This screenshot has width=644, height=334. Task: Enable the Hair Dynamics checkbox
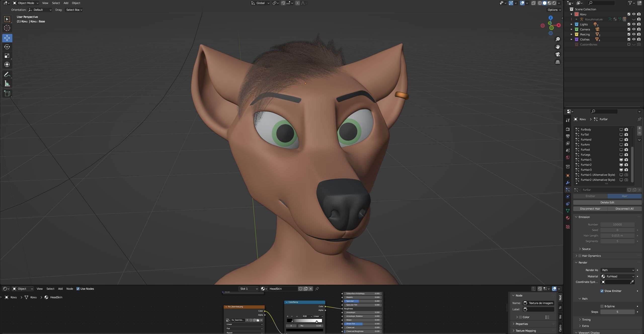point(580,256)
